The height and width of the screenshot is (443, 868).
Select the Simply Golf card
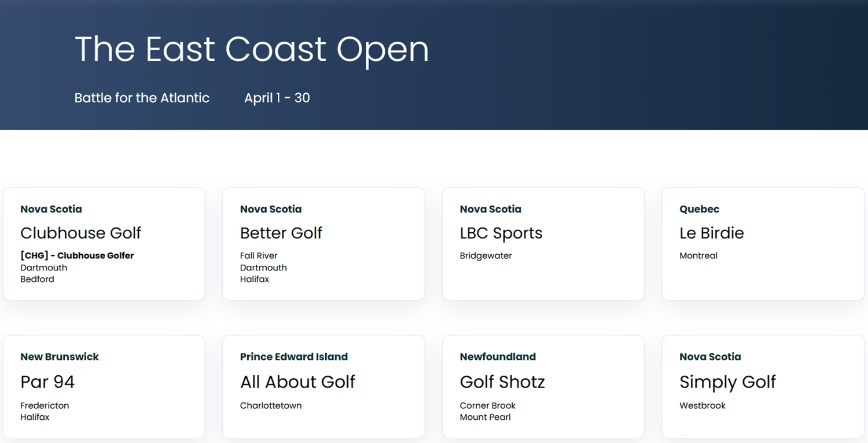tap(763, 387)
